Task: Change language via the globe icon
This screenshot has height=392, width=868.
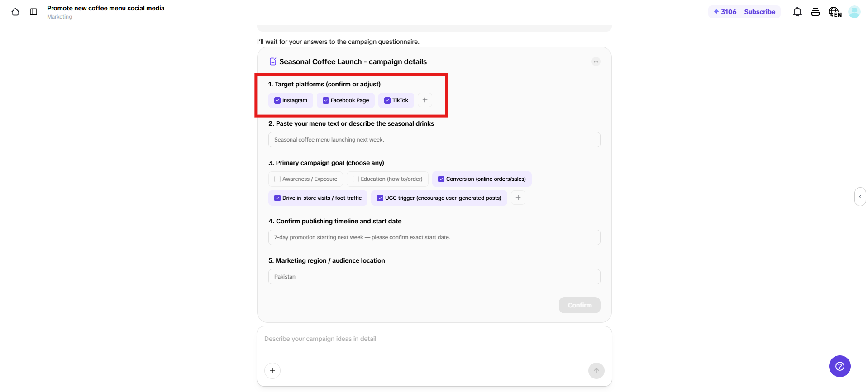Action: click(835, 12)
